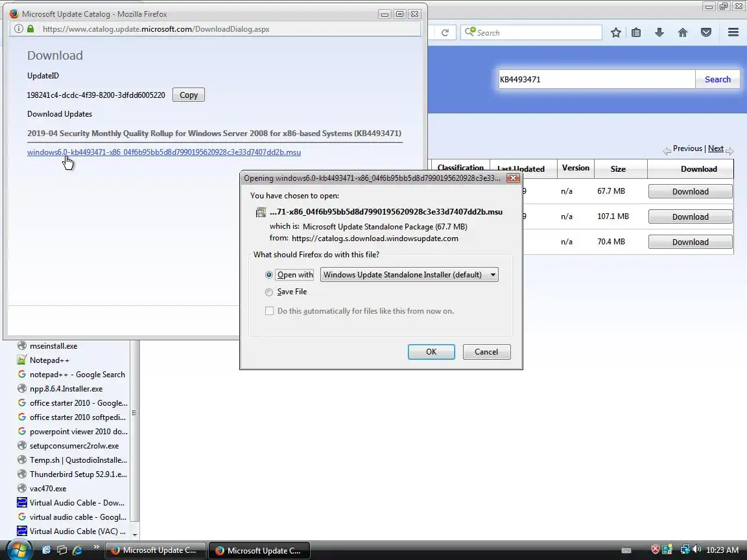Click the search engine icon in Firefox search box
Image resolution: width=747 pixels, height=560 pixels.
coord(469,32)
